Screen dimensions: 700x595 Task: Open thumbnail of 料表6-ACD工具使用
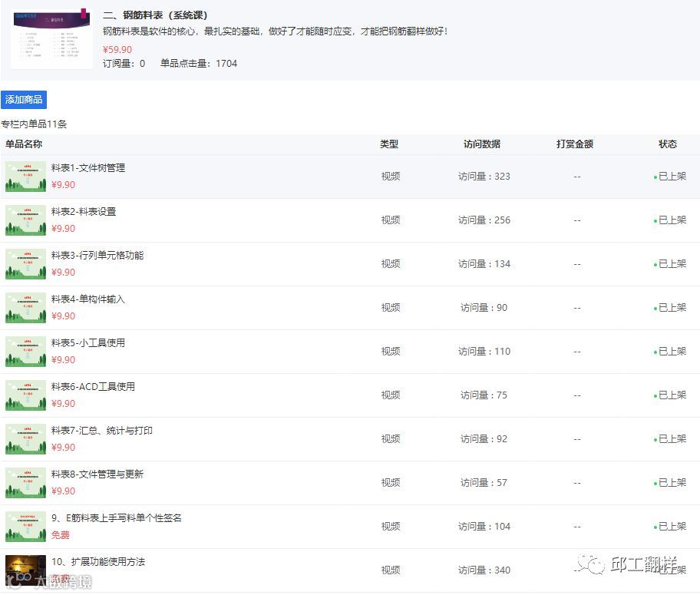click(25, 395)
